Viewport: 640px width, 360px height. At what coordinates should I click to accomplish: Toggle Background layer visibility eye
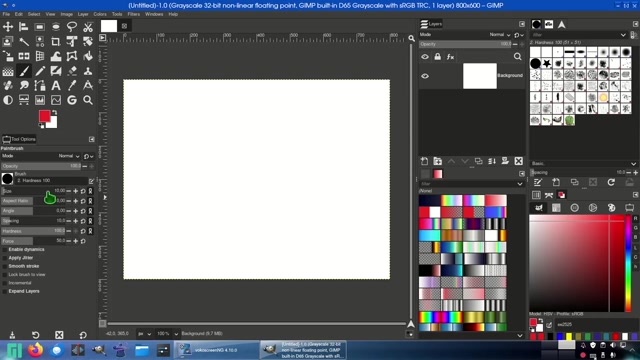(x=425, y=76)
